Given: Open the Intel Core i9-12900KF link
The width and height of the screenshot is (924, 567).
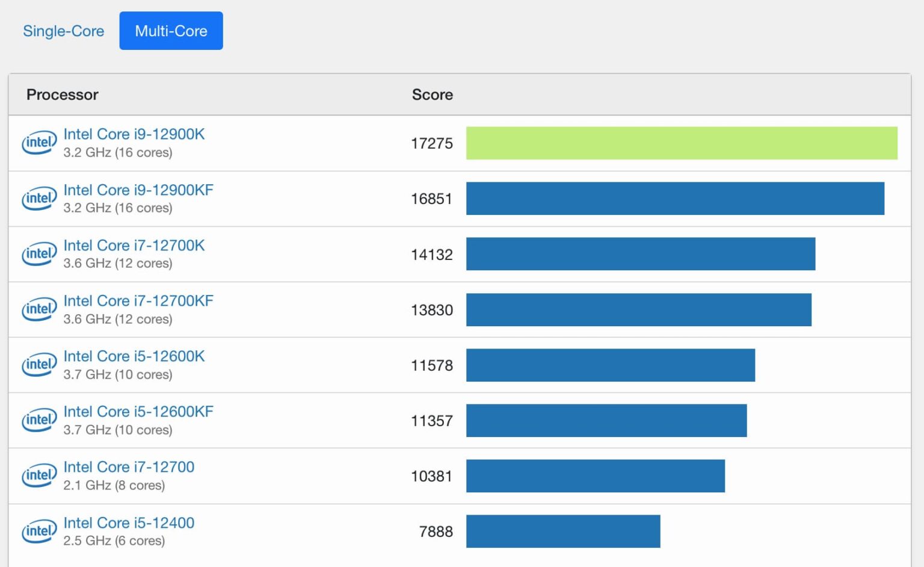Looking at the screenshot, I should (x=138, y=190).
